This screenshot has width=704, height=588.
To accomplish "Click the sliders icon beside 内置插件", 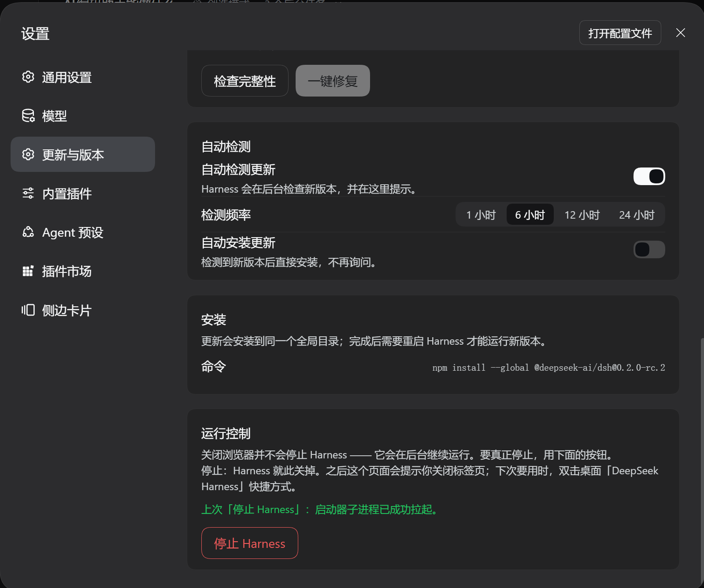I will tap(28, 193).
